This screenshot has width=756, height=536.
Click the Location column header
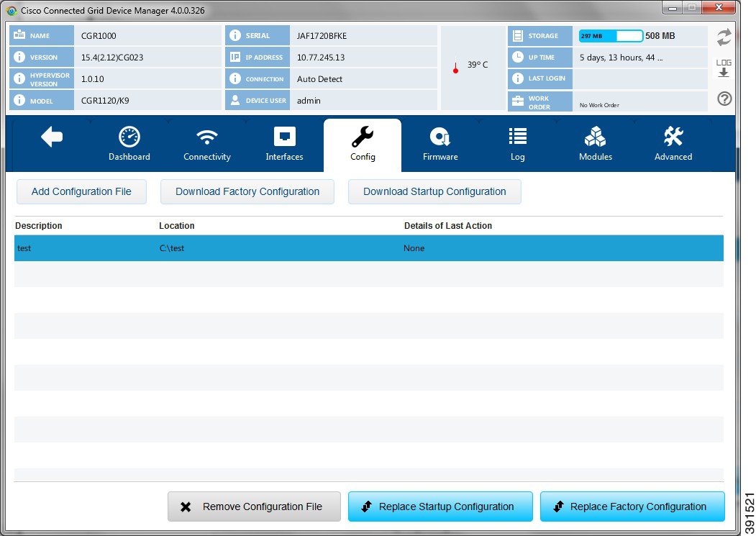click(176, 226)
